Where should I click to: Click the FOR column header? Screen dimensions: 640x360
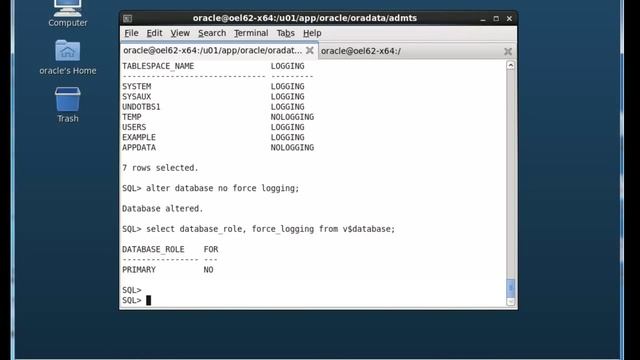[x=211, y=249]
